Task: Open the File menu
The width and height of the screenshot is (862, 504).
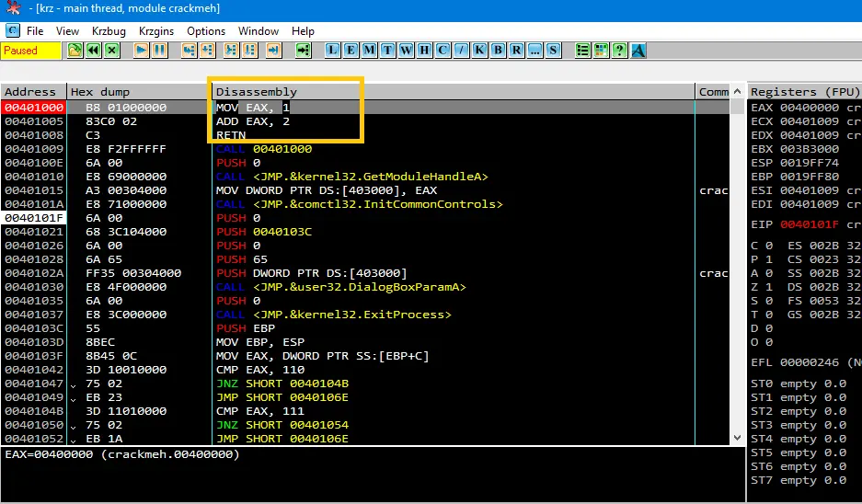Action: click(x=35, y=30)
